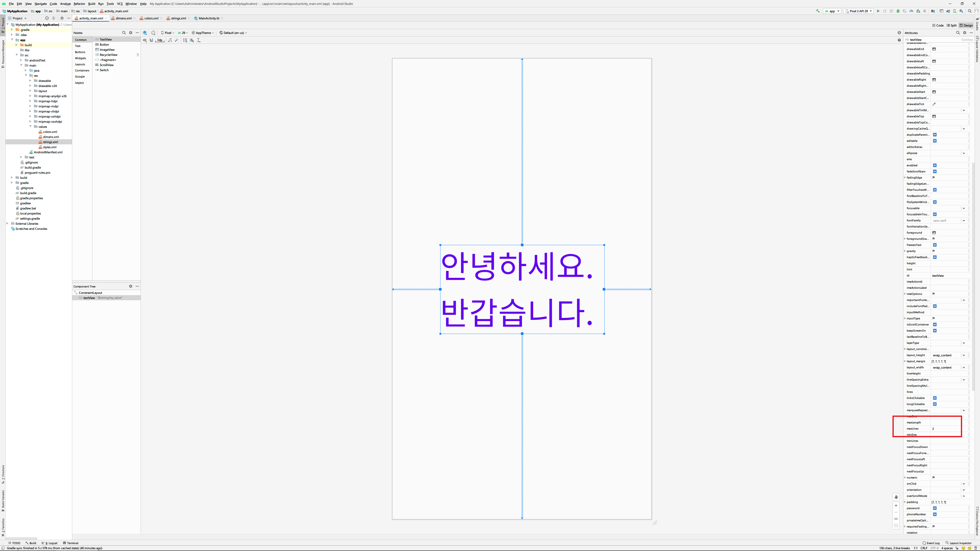Click the Select Design Surface layers icon

point(145,33)
